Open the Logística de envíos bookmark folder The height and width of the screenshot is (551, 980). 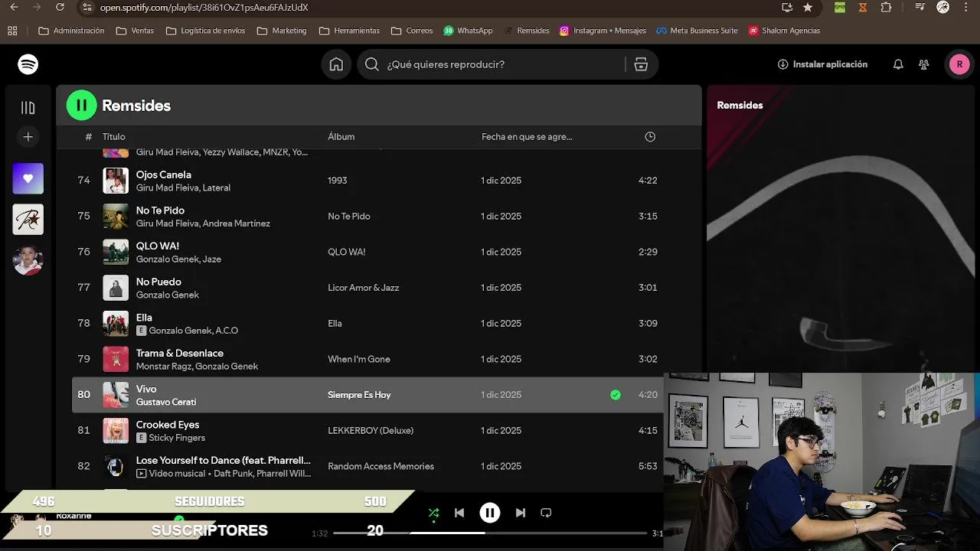[205, 31]
